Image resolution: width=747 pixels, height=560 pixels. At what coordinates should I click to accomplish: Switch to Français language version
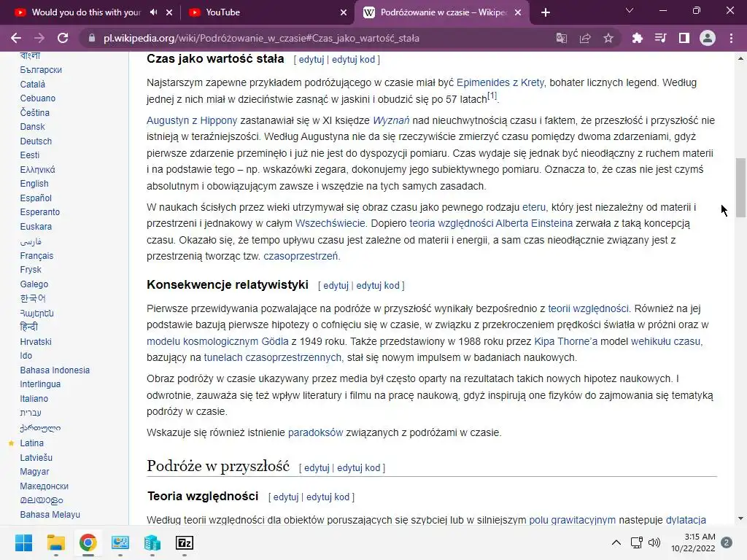(x=36, y=256)
